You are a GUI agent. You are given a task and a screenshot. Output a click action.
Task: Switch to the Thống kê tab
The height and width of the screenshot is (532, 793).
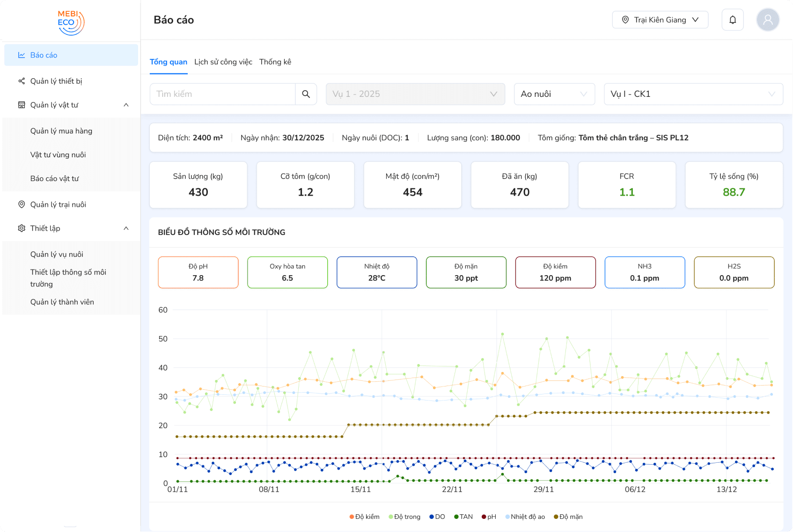[275, 62]
